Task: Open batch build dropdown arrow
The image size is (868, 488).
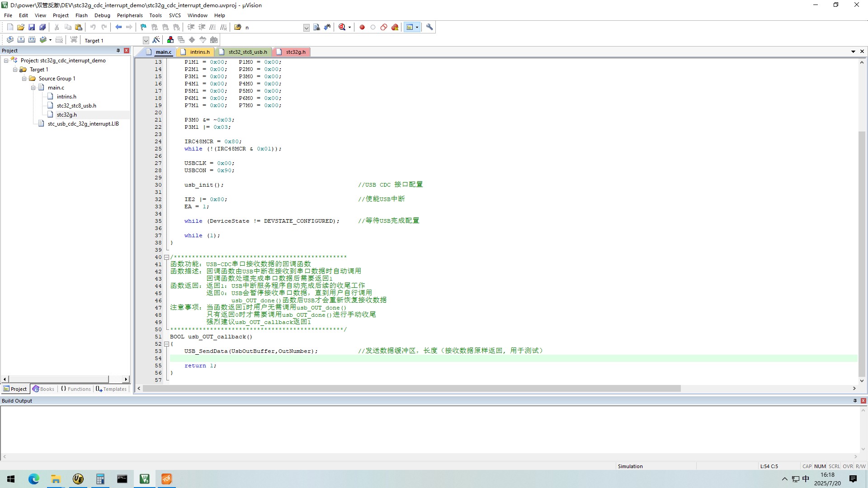Action: coord(50,40)
